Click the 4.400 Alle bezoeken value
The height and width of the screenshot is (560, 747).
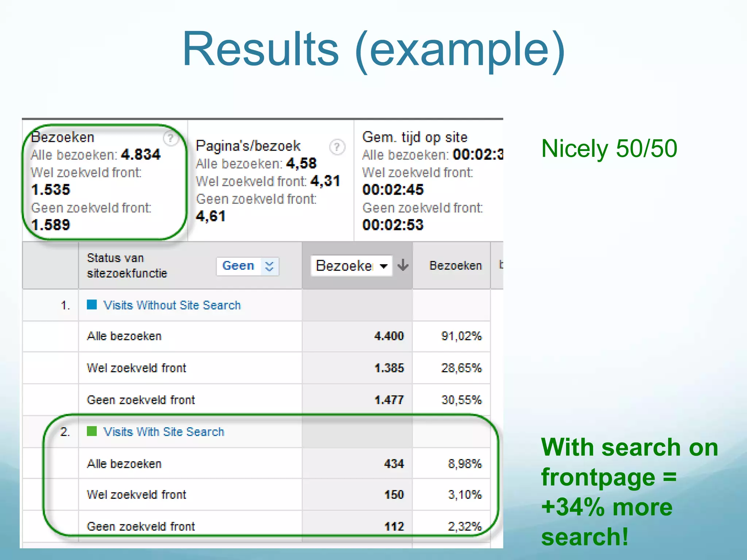click(x=389, y=336)
